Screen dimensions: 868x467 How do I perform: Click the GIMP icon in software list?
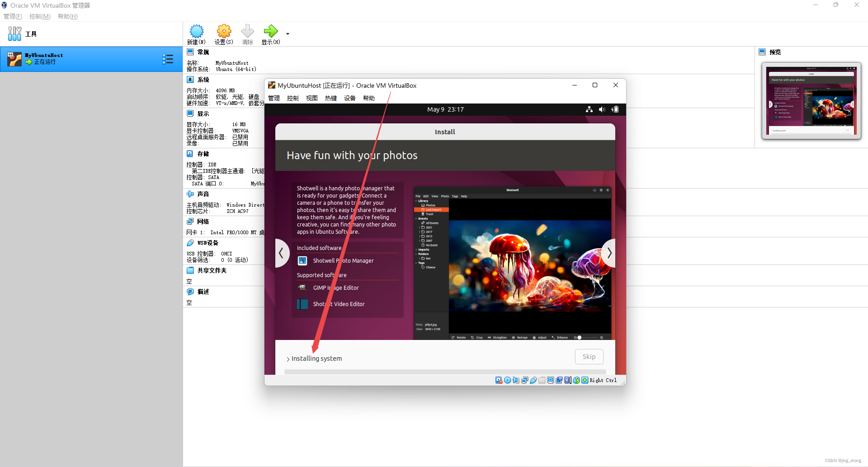point(302,288)
